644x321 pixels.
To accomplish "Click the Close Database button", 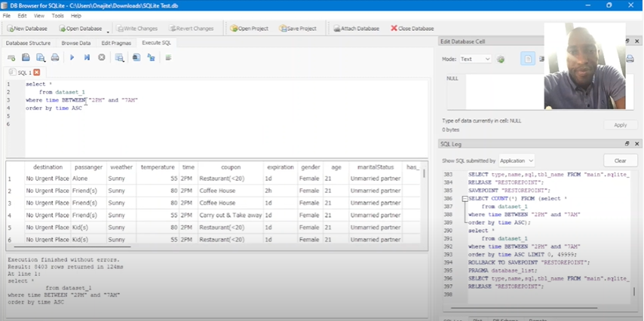I will point(412,29).
